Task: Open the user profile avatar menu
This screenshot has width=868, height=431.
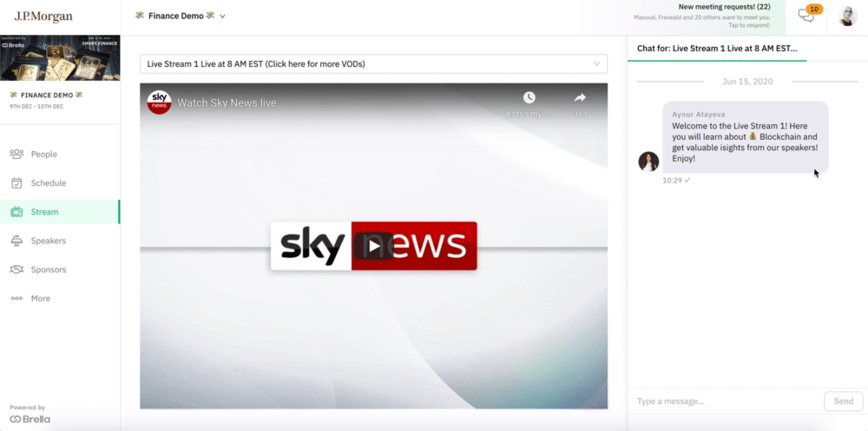Action: [x=847, y=17]
